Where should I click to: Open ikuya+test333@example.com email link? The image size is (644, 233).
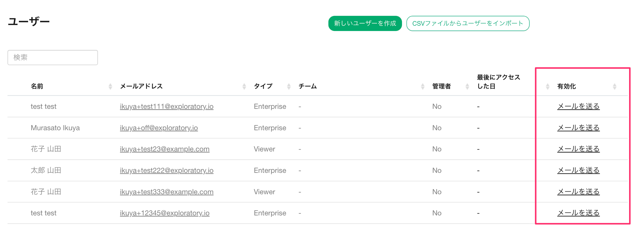167,192
